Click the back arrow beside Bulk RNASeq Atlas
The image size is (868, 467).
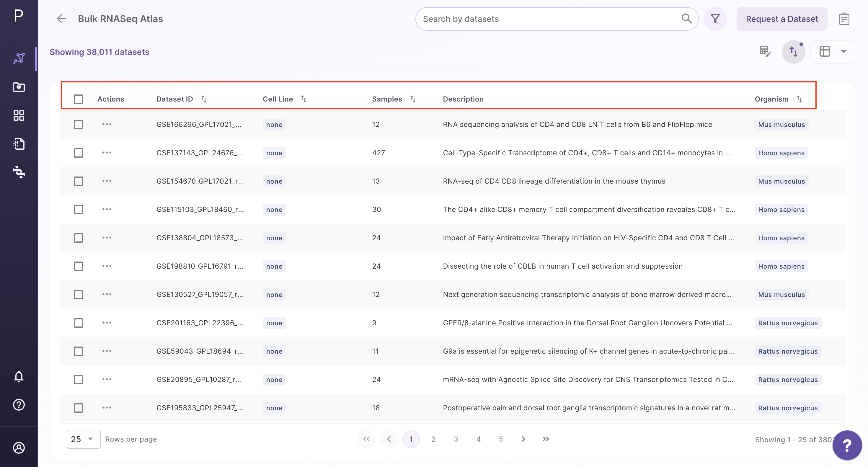click(61, 19)
